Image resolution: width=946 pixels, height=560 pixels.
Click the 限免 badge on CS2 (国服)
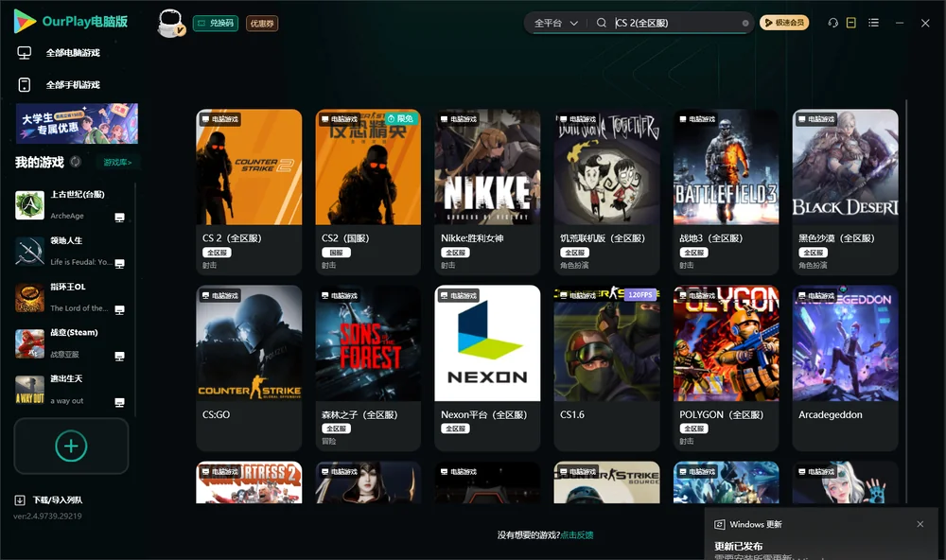402,118
